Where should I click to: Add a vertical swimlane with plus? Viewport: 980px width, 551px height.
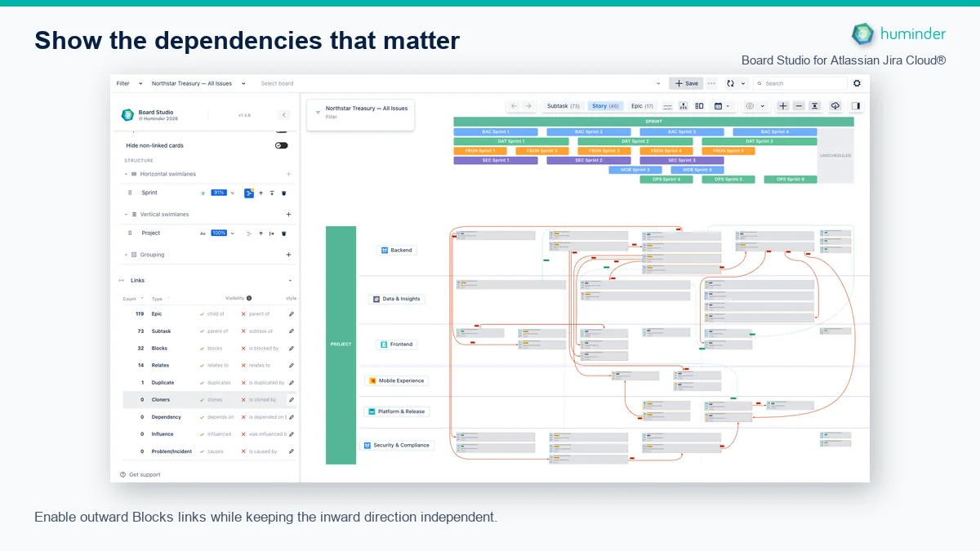tap(288, 215)
